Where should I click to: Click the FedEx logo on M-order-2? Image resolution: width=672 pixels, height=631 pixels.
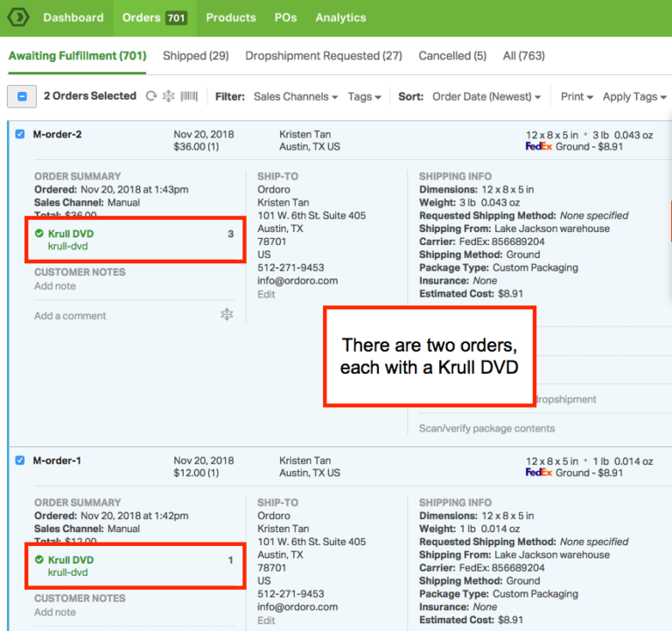[x=538, y=146]
